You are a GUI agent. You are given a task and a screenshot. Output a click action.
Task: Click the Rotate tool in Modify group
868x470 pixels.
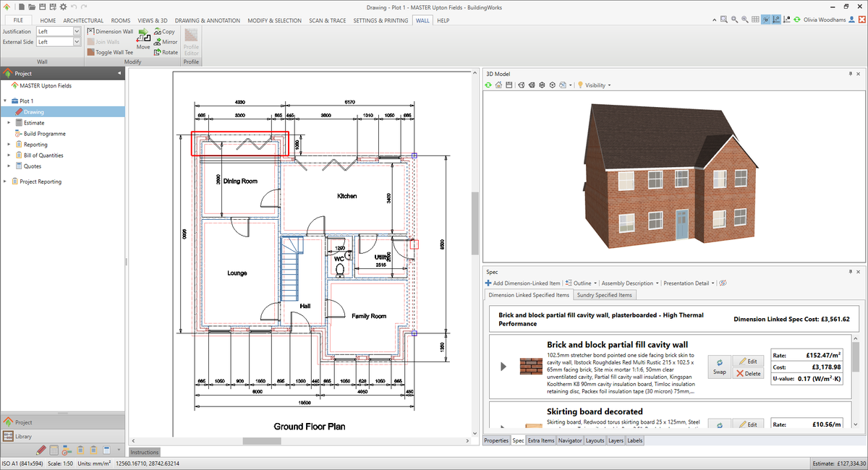166,52
